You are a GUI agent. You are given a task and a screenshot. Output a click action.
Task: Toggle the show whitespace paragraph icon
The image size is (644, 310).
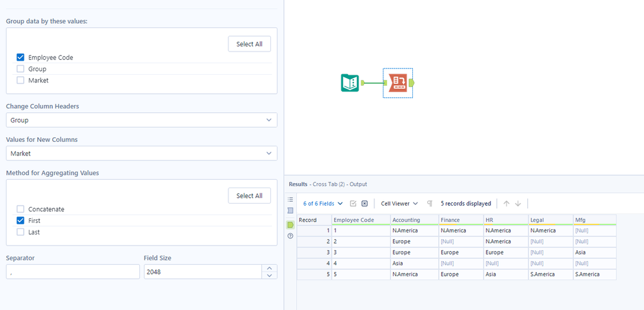pos(430,204)
